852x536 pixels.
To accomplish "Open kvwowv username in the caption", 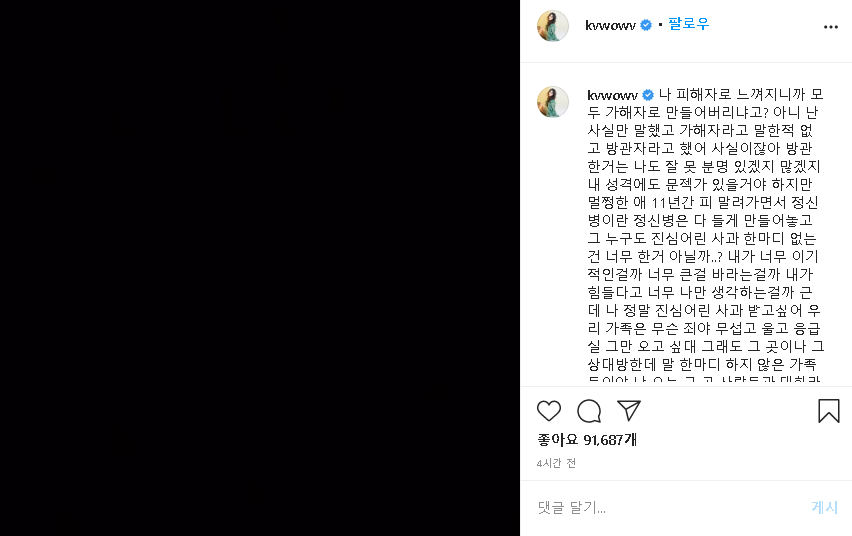I will click(612, 95).
